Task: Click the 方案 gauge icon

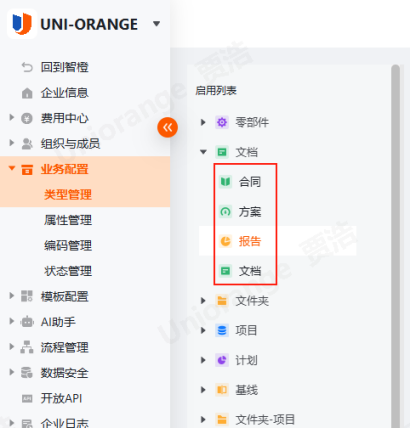Action: point(225,211)
